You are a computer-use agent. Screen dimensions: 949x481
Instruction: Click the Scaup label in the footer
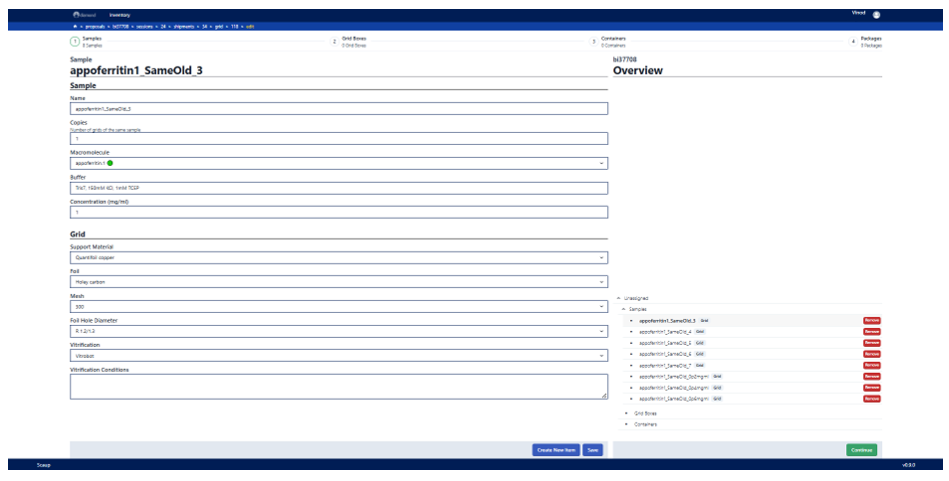[43, 465]
